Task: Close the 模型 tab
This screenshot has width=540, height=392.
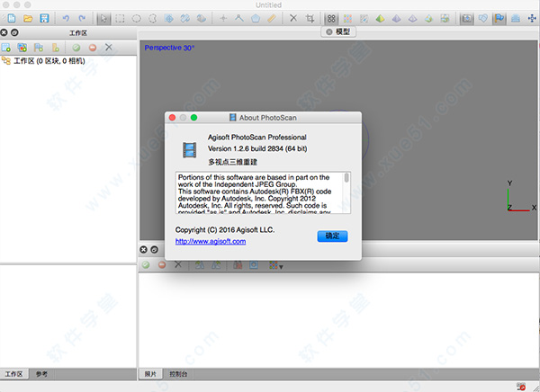Action: tap(329, 32)
